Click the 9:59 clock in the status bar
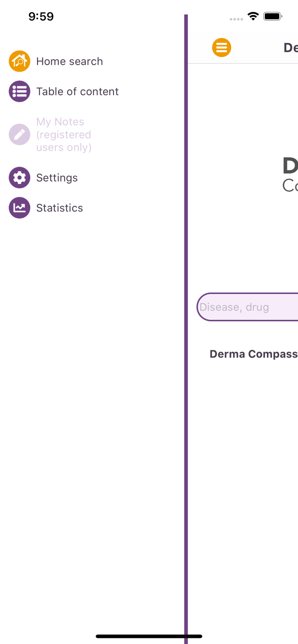The image size is (298, 644). [41, 16]
